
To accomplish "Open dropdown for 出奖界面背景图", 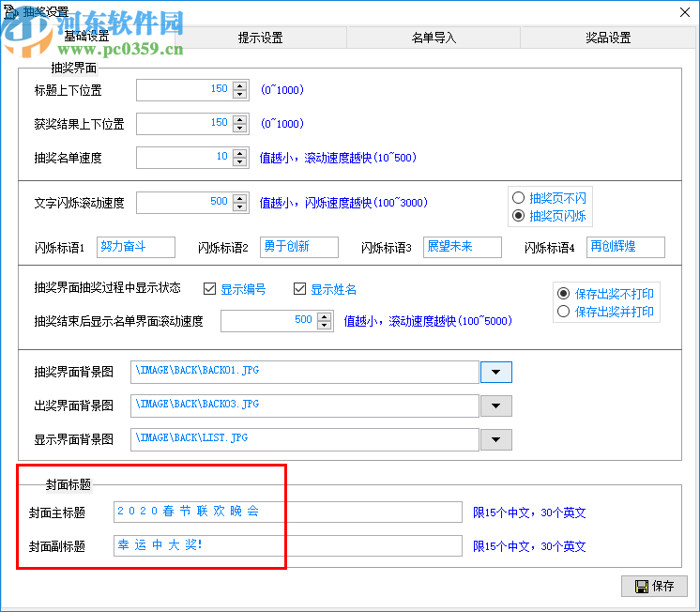I will coord(496,405).
